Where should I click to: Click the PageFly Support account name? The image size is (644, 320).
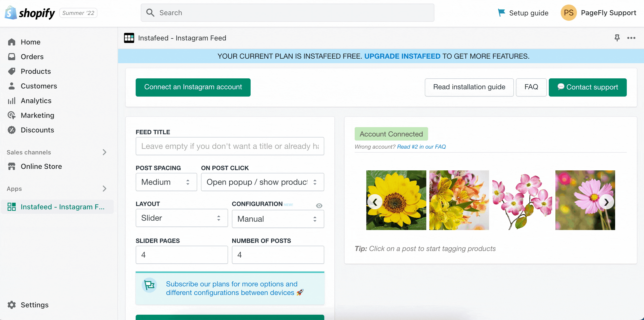[609, 13]
